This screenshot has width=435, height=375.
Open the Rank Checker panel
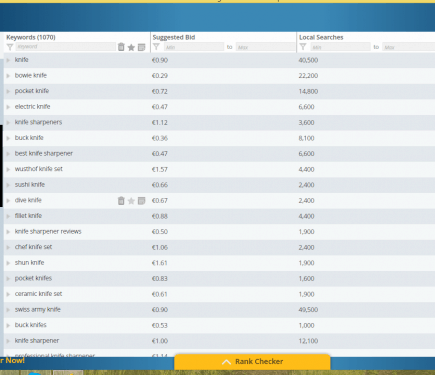(x=252, y=362)
